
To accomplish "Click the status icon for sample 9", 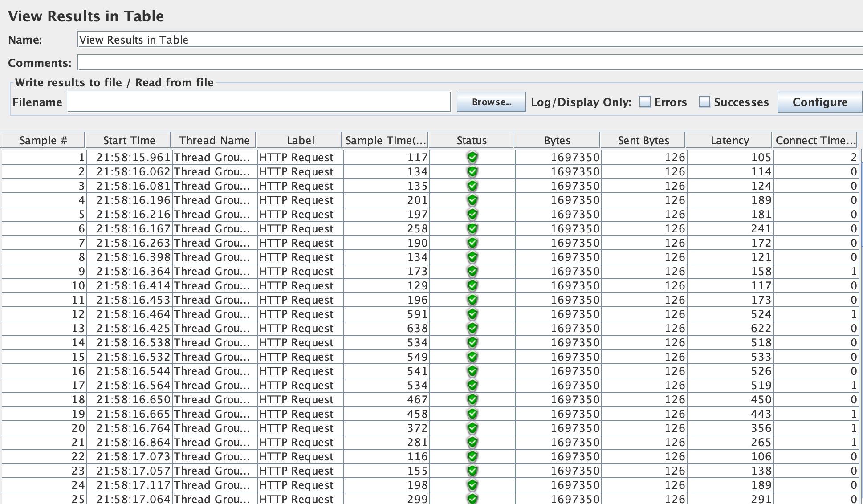I will tap(472, 271).
